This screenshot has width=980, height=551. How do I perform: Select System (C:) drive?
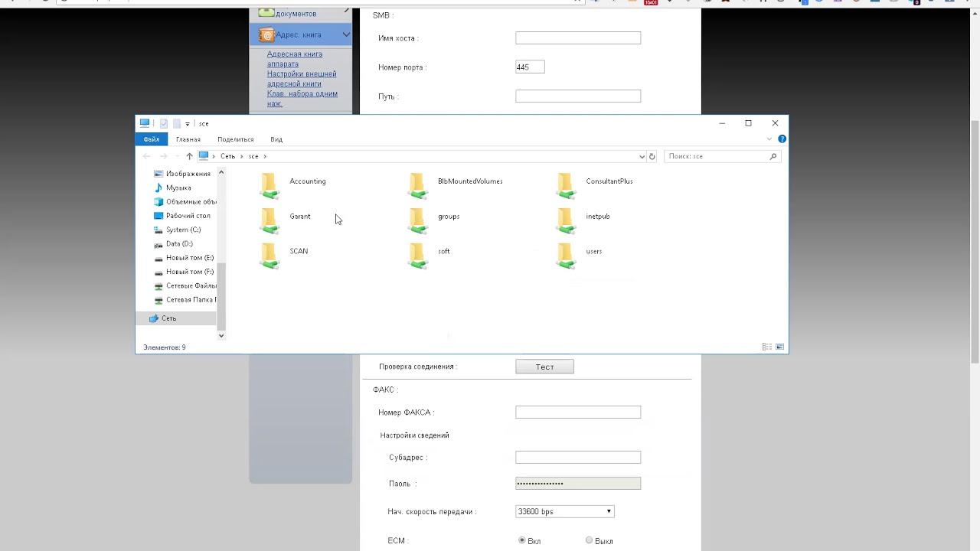pyautogui.click(x=178, y=230)
